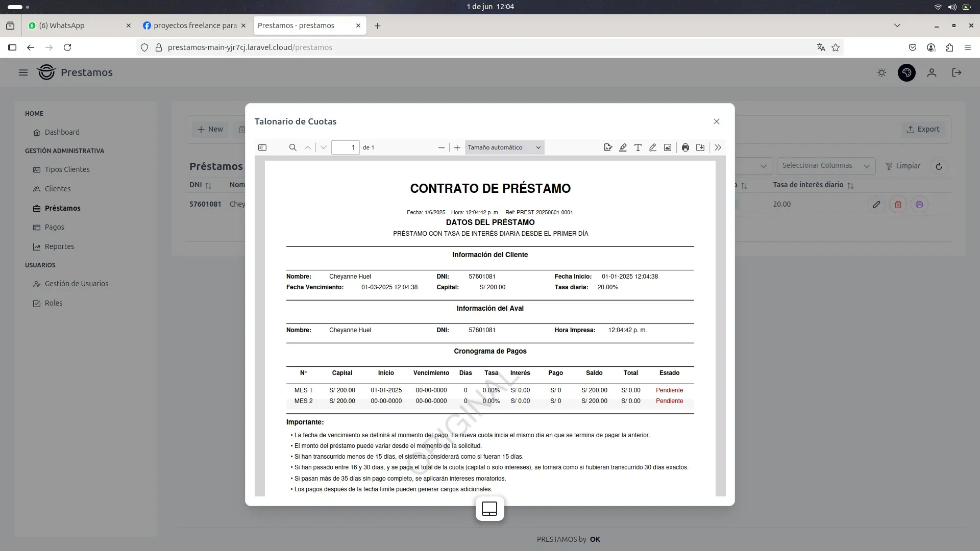This screenshot has height=551, width=980.
Task: Close the Talonario de Cuotas dialog
Action: tap(716, 121)
